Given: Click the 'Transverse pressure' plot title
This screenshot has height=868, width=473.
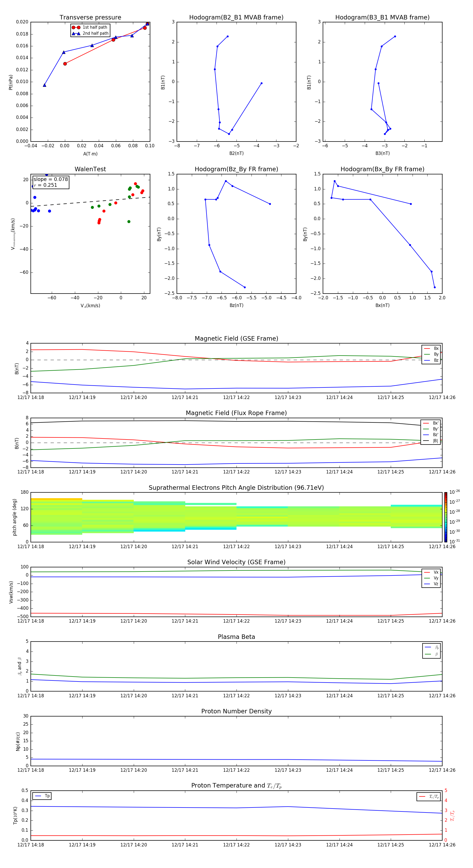Looking at the screenshot, I should [x=90, y=18].
